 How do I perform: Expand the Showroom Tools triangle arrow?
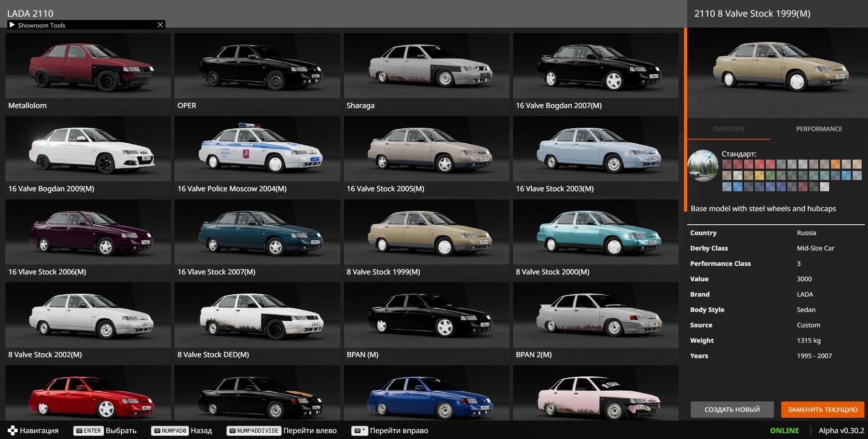pyautogui.click(x=12, y=25)
